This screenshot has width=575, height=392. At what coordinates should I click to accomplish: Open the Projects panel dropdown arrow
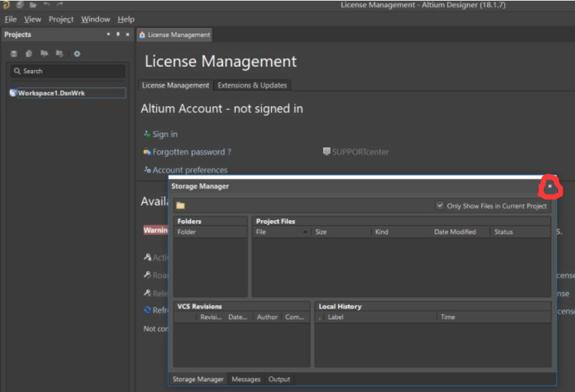[x=108, y=34]
